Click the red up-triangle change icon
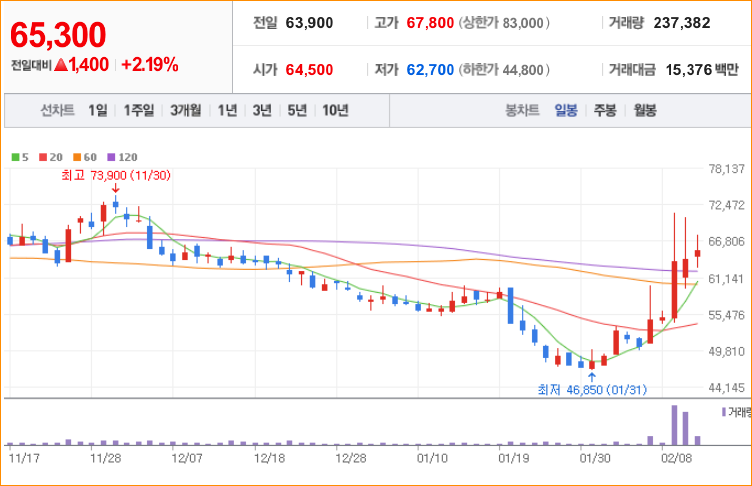This screenshot has width=752, height=486. (x=61, y=64)
